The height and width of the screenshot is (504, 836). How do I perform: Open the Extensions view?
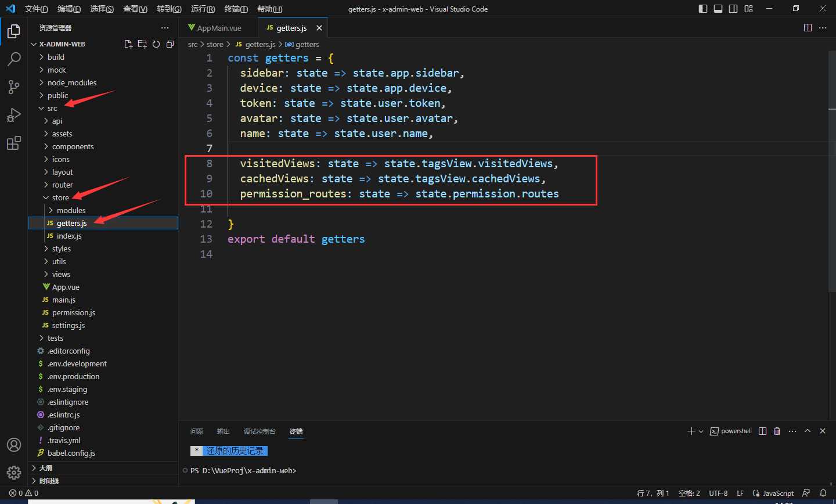(x=14, y=143)
